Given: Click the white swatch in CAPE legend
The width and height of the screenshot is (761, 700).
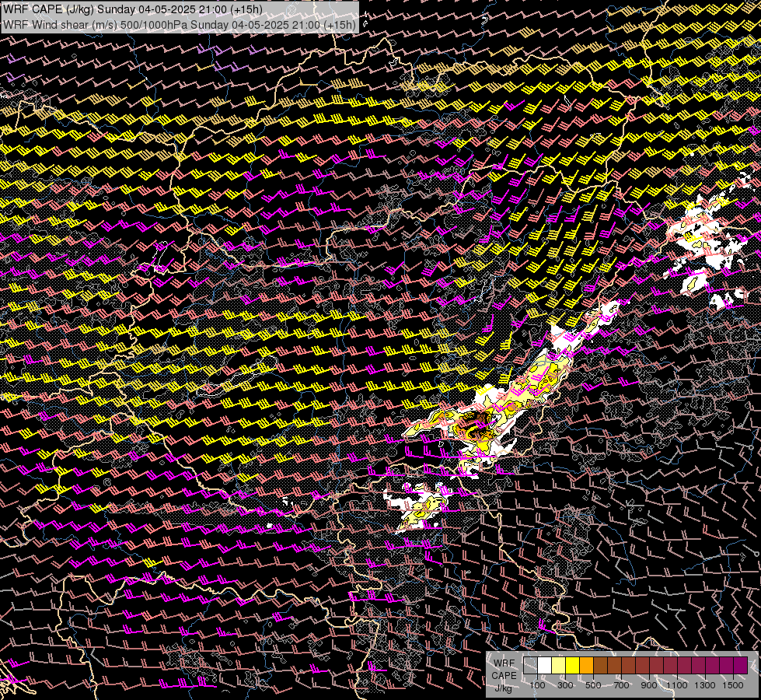Looking at the screenshot, I should pos(545,665).
